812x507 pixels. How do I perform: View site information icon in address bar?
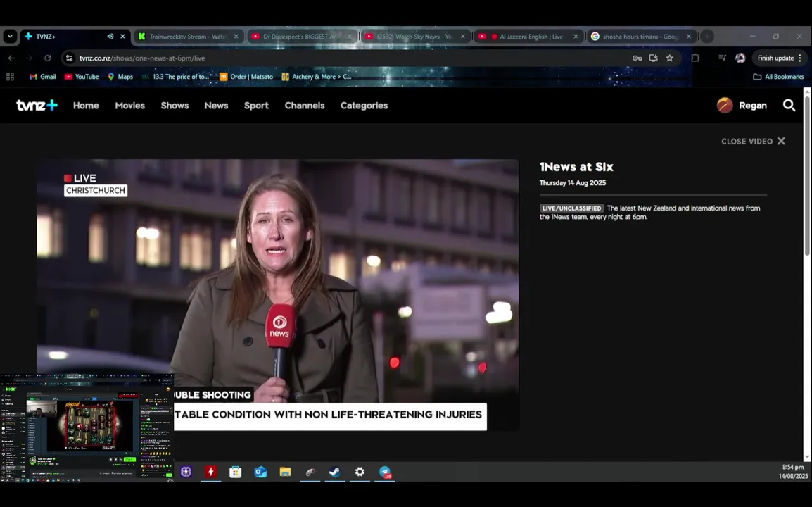(70, 58)
